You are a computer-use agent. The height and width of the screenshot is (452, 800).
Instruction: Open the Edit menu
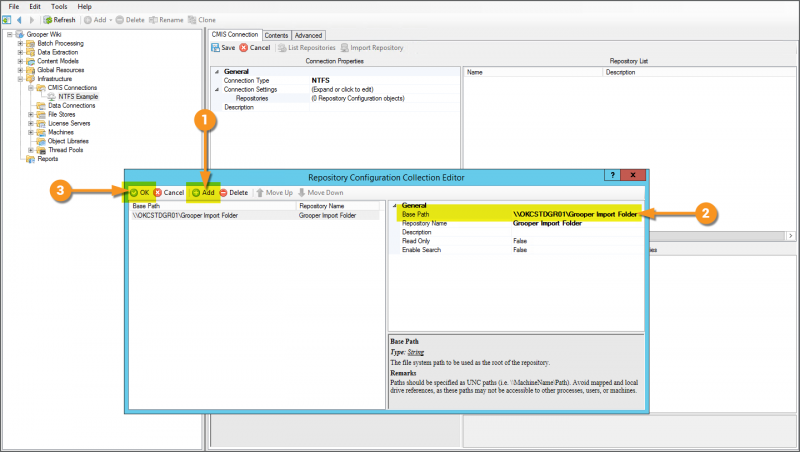(35, 7)
